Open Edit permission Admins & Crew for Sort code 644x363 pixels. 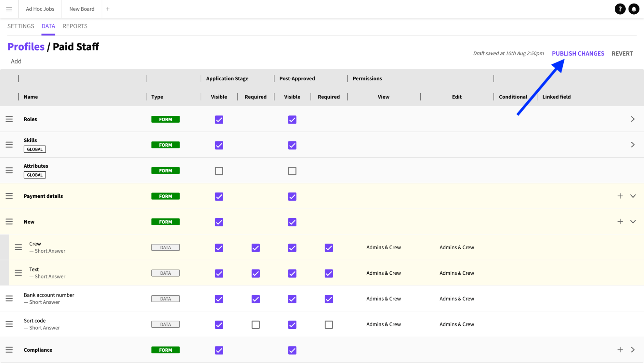(457, 324)
